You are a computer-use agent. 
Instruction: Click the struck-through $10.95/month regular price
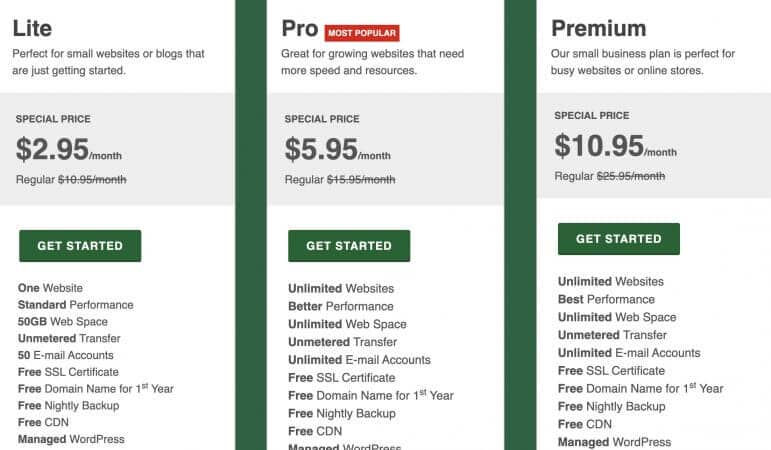click(92, 180)
